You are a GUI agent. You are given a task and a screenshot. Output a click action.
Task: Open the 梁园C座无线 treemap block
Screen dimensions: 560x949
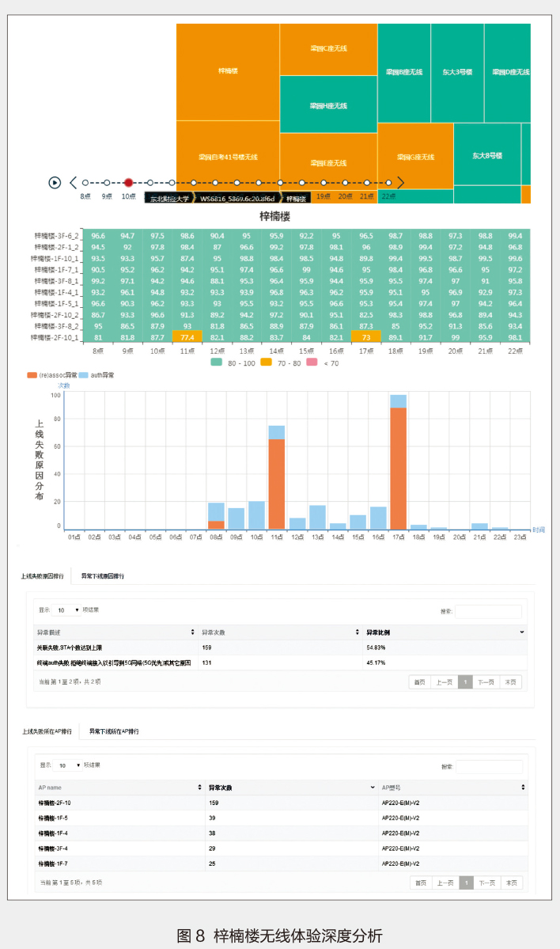click(x=328, y=49)
